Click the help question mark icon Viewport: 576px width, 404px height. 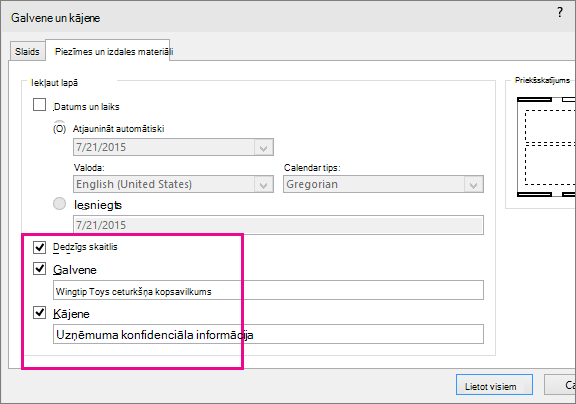tap(559, 12)
